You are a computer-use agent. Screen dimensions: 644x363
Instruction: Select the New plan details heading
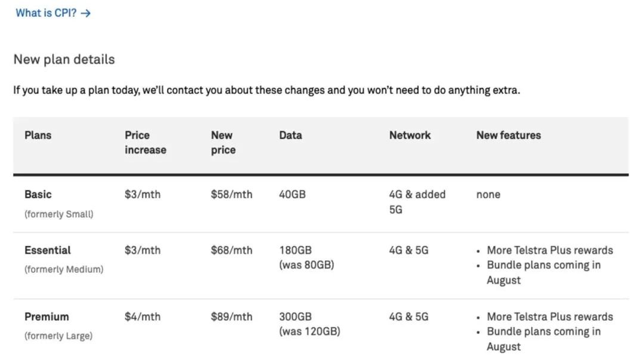tap(64, 60)
